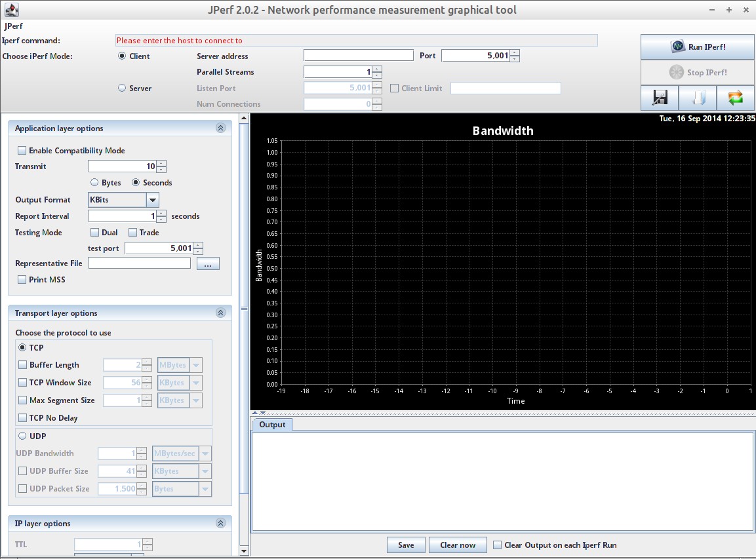The image size is (756, 559).
Task: Click the Parallel Streams value field
Action: point(338,72)
